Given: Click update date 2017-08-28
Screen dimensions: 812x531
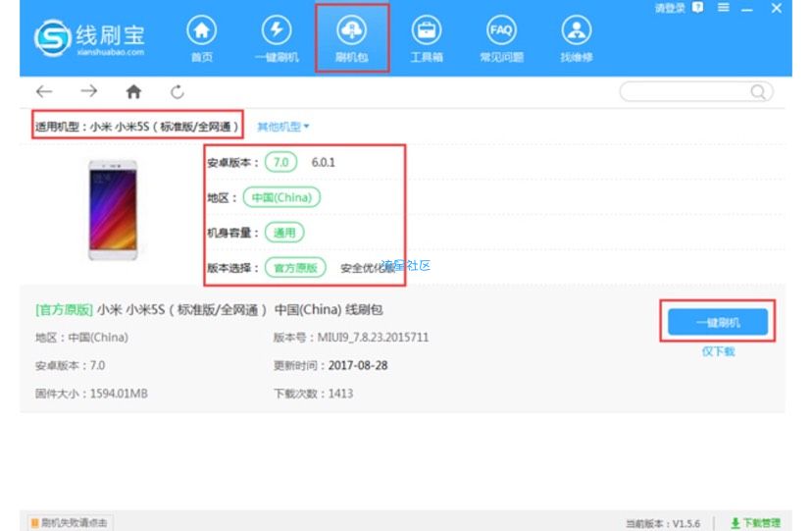Looking at the screenshot, I should 358,366.
